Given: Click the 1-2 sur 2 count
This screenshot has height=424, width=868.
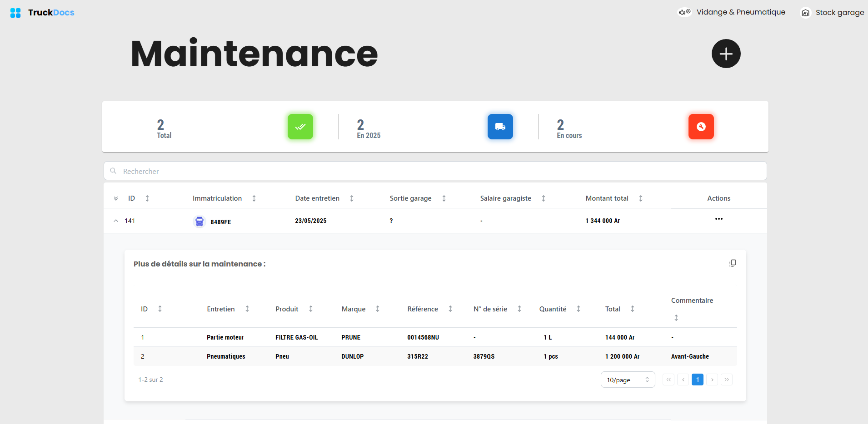Looking at the screenshot, I should pos(150,380).
